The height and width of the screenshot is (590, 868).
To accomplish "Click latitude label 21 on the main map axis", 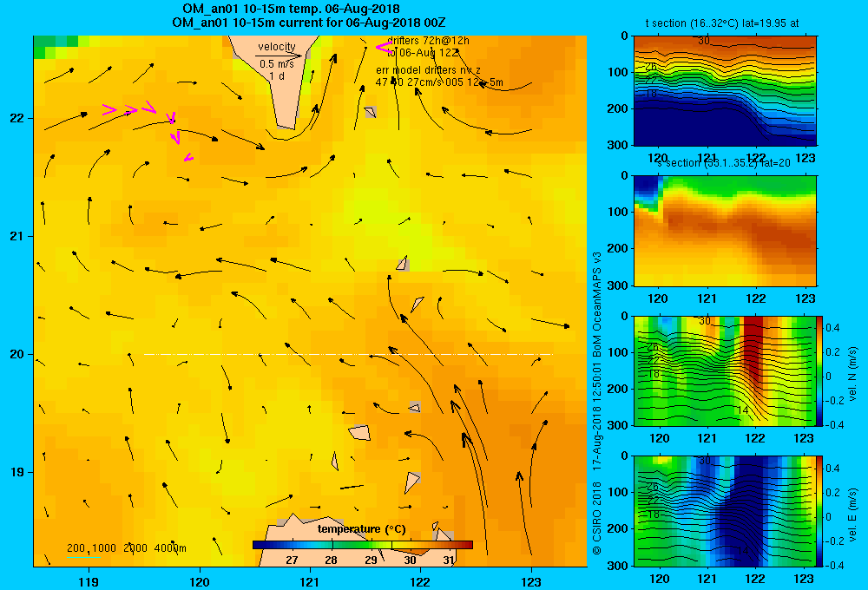I will coord(16,236).
